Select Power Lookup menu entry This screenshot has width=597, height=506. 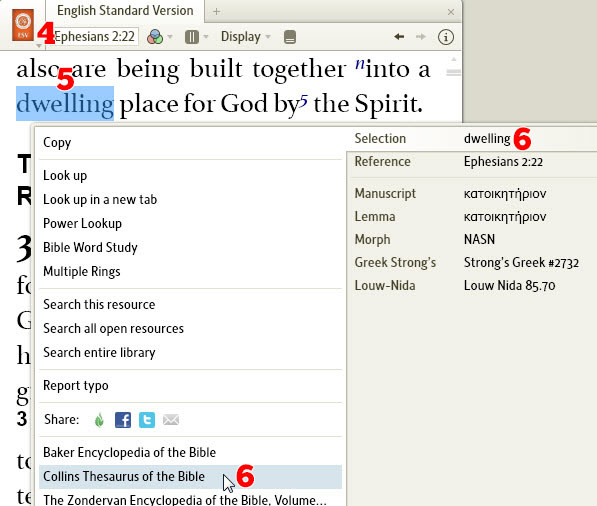tap(82, 223)
